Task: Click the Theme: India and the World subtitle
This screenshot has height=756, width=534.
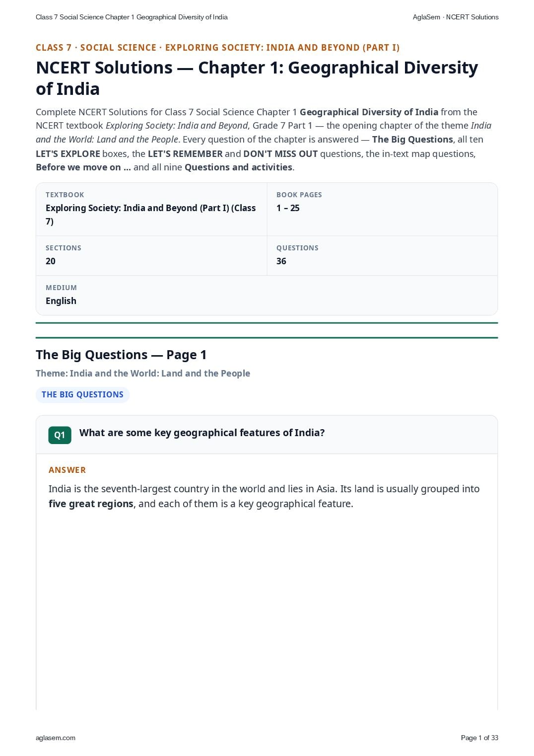Action: [143, 374]
